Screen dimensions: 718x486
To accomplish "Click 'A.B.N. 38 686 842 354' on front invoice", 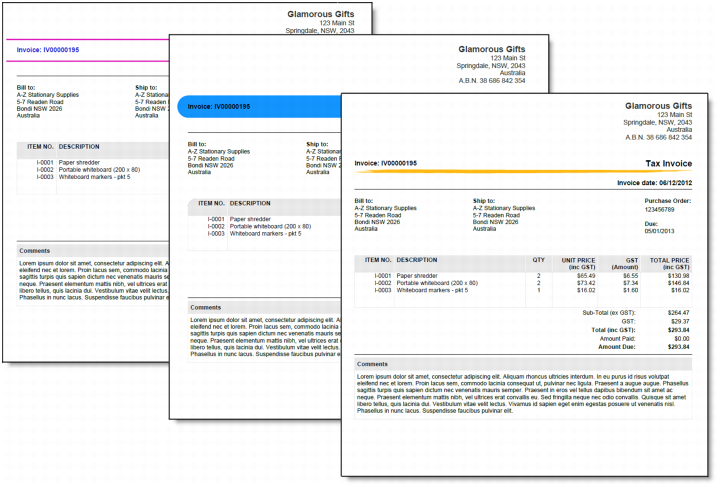I will [658, 137].
